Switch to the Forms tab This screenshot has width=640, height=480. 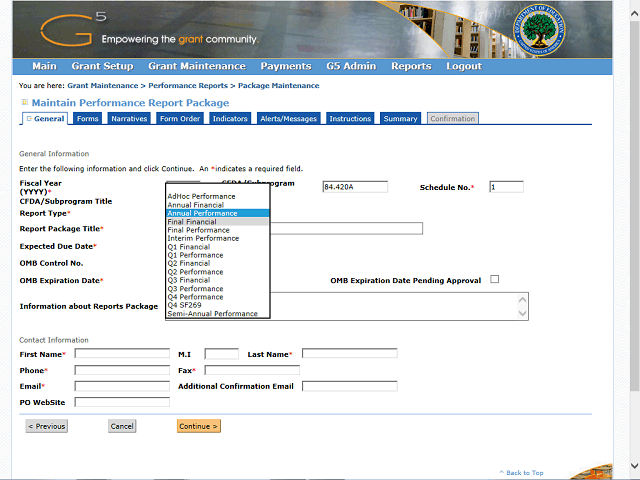click(87, 118)
